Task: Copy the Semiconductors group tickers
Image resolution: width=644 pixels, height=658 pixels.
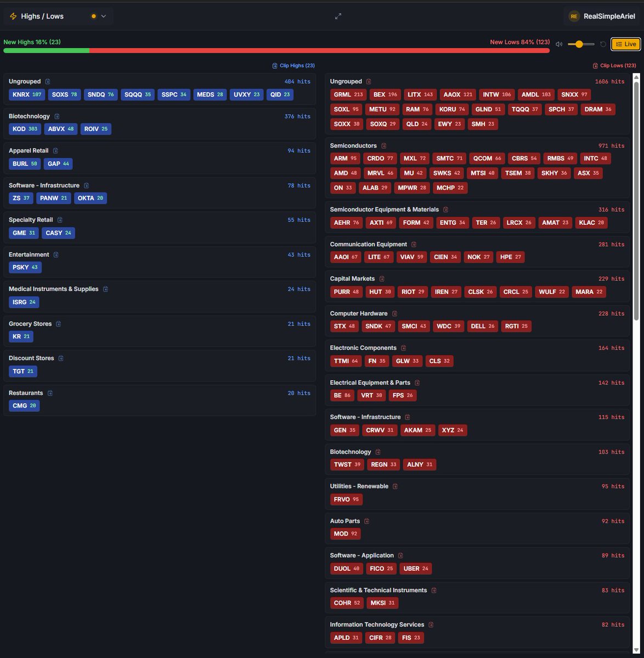Action: (383, 146)
